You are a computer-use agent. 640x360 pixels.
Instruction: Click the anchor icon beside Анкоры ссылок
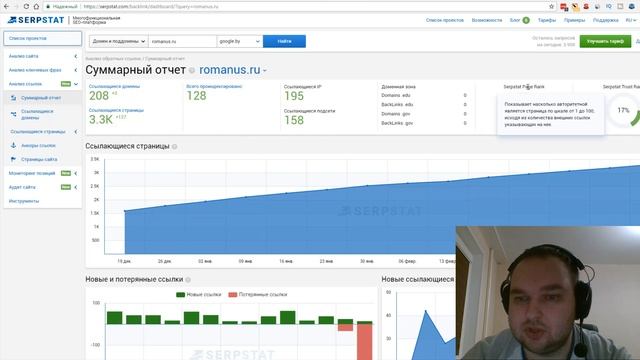tap(13, 145)
